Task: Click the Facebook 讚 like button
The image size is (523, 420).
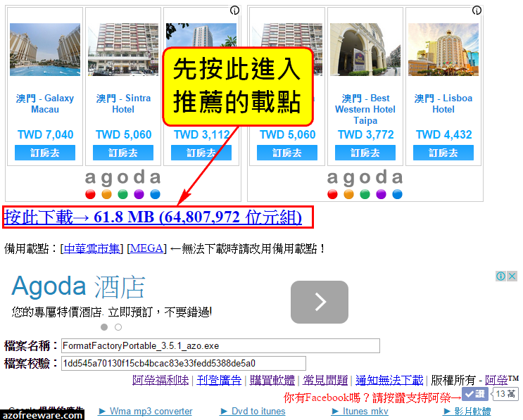Action: (x=475, y=394)
